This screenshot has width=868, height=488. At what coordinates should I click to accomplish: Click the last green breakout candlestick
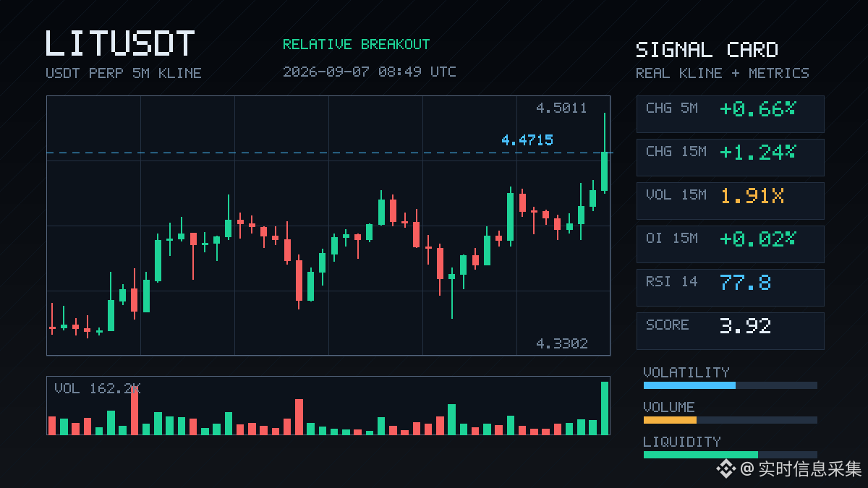pos(605,171)
